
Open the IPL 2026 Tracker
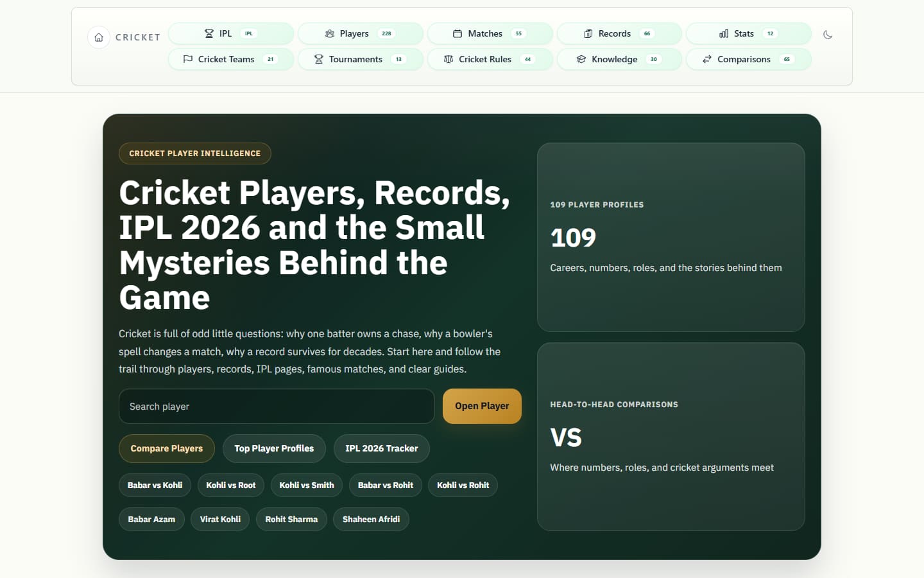(x=382, y=448)
